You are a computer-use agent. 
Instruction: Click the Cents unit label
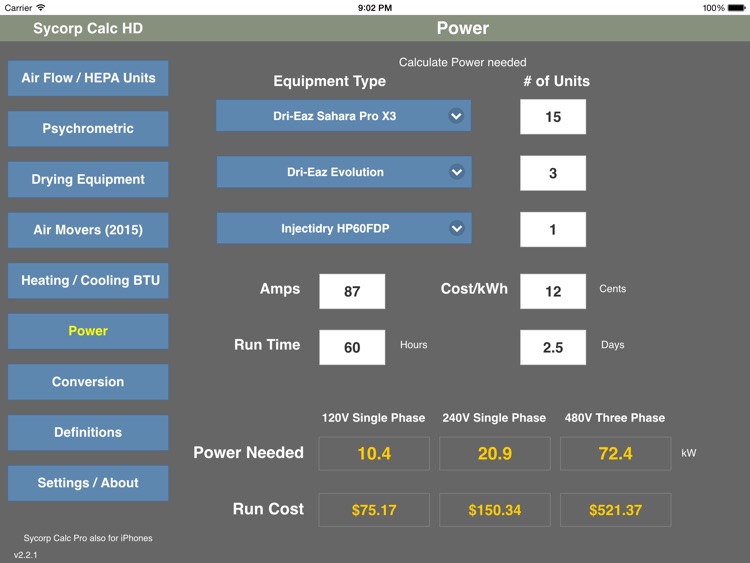[x=613, y=289]
